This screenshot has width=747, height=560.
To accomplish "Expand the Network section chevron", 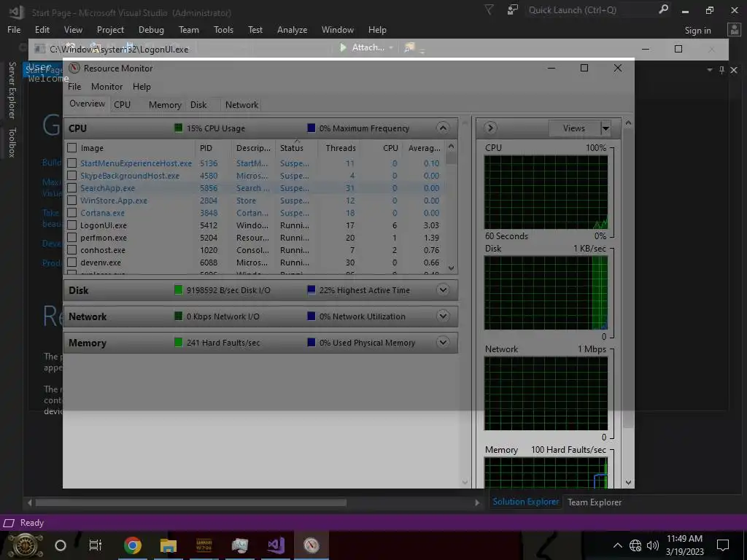I will pos(443,316).
